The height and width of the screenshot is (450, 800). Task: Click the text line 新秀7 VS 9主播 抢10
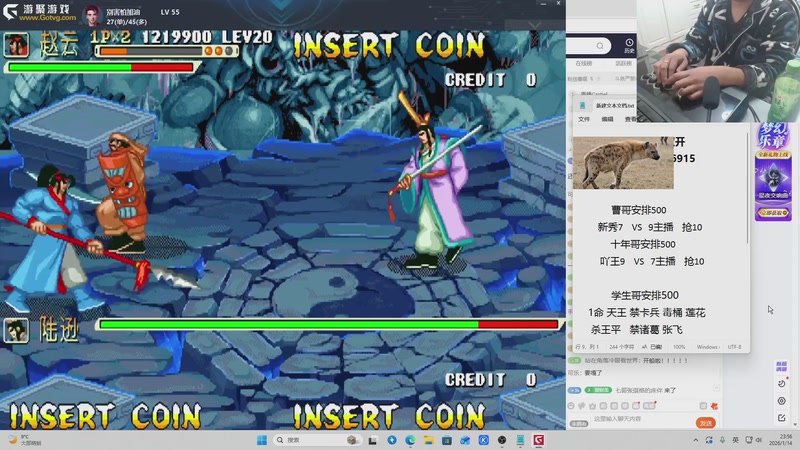pos(649,227)
